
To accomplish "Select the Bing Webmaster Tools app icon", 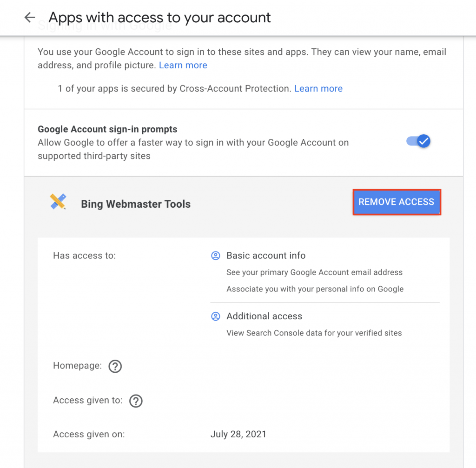I will (58, 201).
